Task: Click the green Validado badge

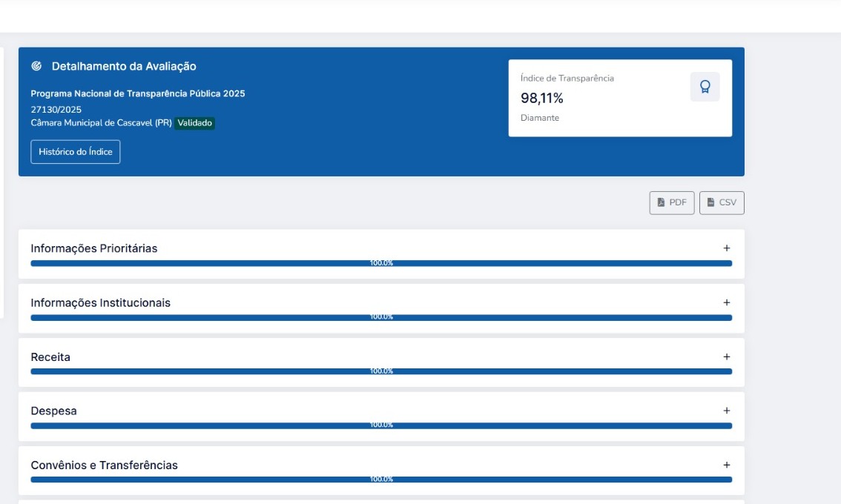Action: coord(195,123)
